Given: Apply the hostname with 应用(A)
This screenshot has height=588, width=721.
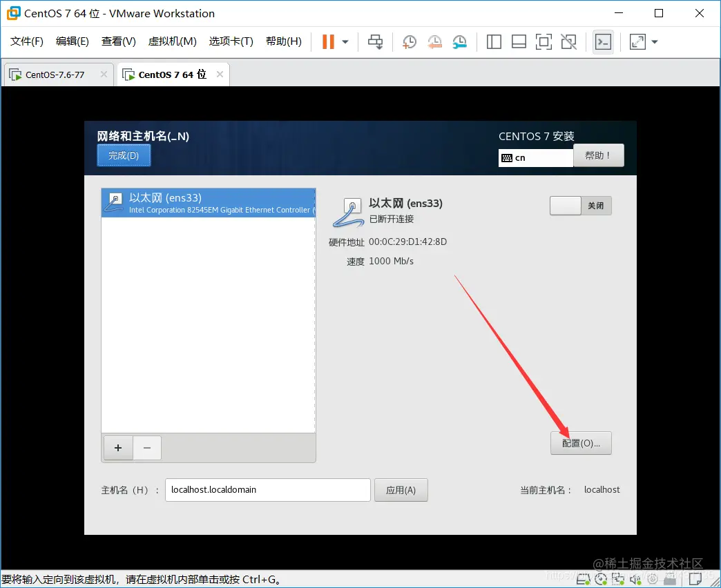Looking at the screenshot, I should (401, 489).
